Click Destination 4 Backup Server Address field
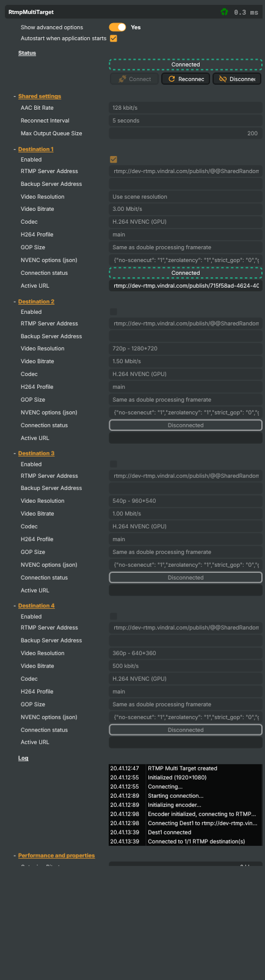This screenshot has width=265, height=980. pyautogui.click(x=186, y=641)
